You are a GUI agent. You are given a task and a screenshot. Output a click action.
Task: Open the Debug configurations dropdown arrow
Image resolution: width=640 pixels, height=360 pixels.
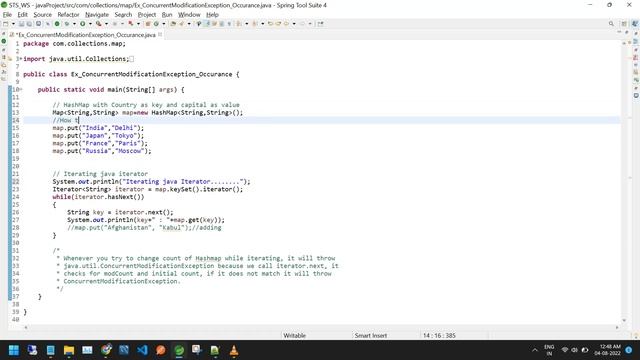[74, 24]
